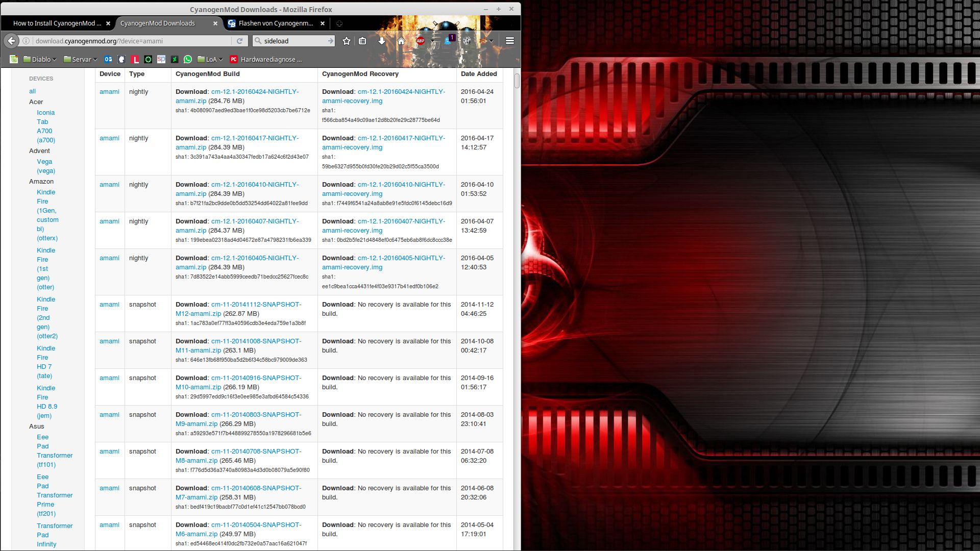This screenshot has height=551, width=980.
Task: Open the Eee Pad Transformer (tf101) link
Action: [55, 451]
